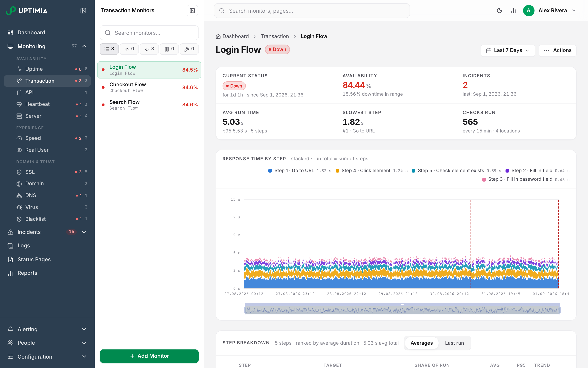The image size is (588, 368).
Task: Open Real User monitoring
Action: click(47, 150)
